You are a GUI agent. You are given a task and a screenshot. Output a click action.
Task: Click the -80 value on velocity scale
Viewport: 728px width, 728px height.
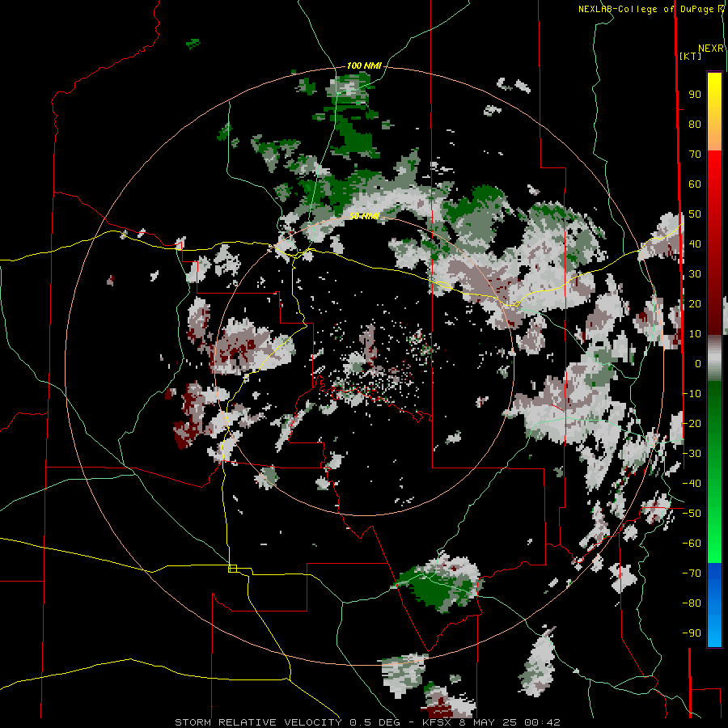click(x=692, y=603)
